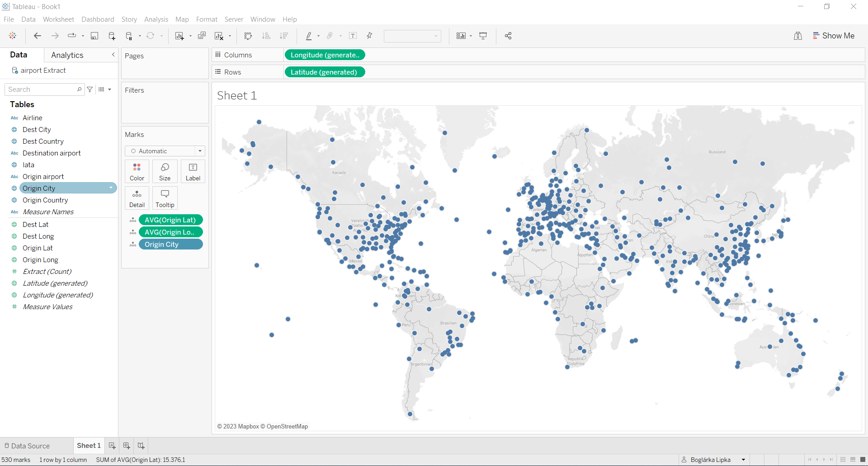Toggle the Show Mark Labels toolbar button
Screen dimensions: 868x466
coord(353,36)
